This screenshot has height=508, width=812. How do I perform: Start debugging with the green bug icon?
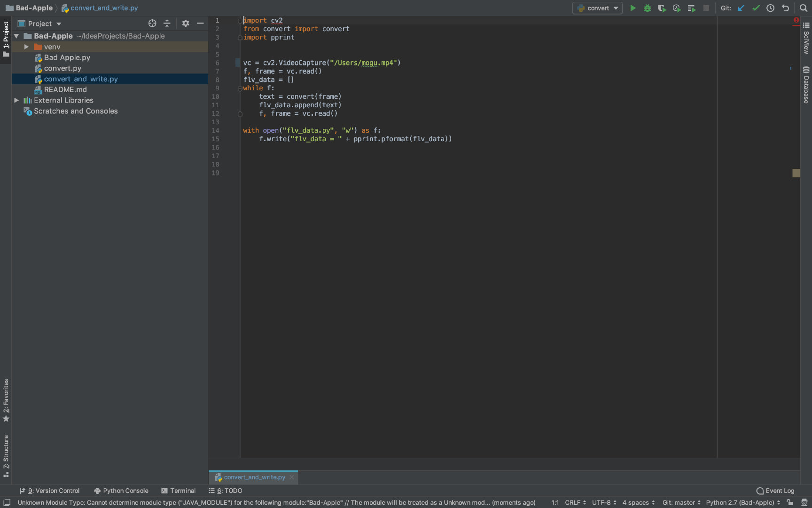pyautogui.click(x=647, y=8)
